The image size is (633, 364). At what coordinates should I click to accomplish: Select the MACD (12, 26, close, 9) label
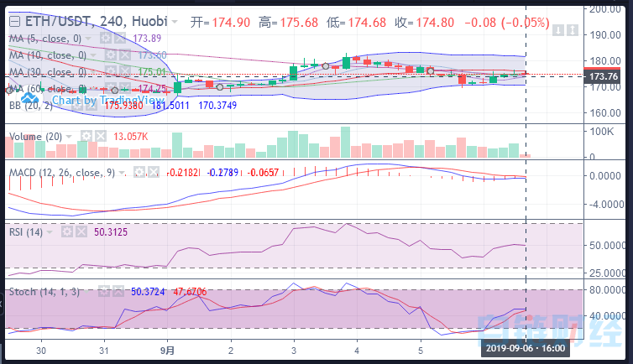pyautogui.click(x=62, y=173)
